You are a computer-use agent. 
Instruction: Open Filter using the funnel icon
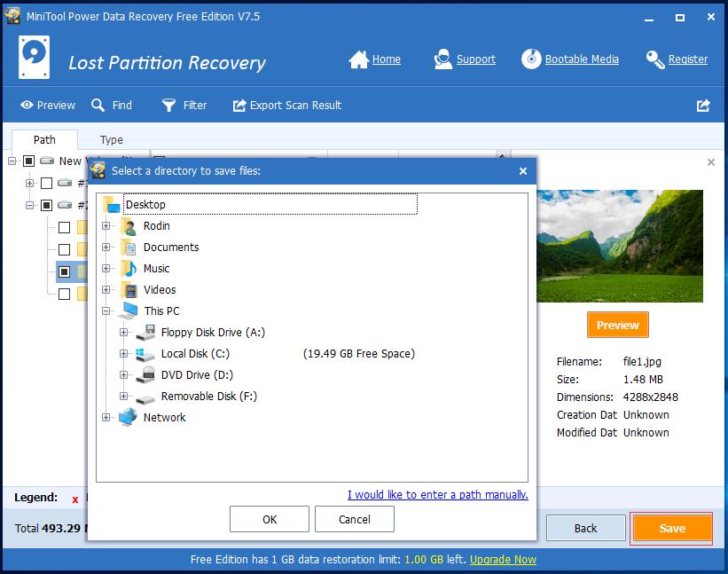click(x=168, y=105)
